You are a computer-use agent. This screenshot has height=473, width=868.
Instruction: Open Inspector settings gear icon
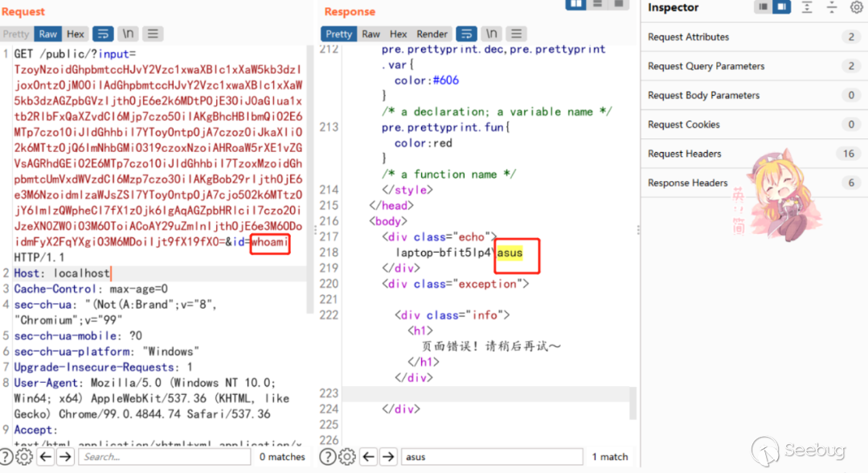[x=856, y=7]
